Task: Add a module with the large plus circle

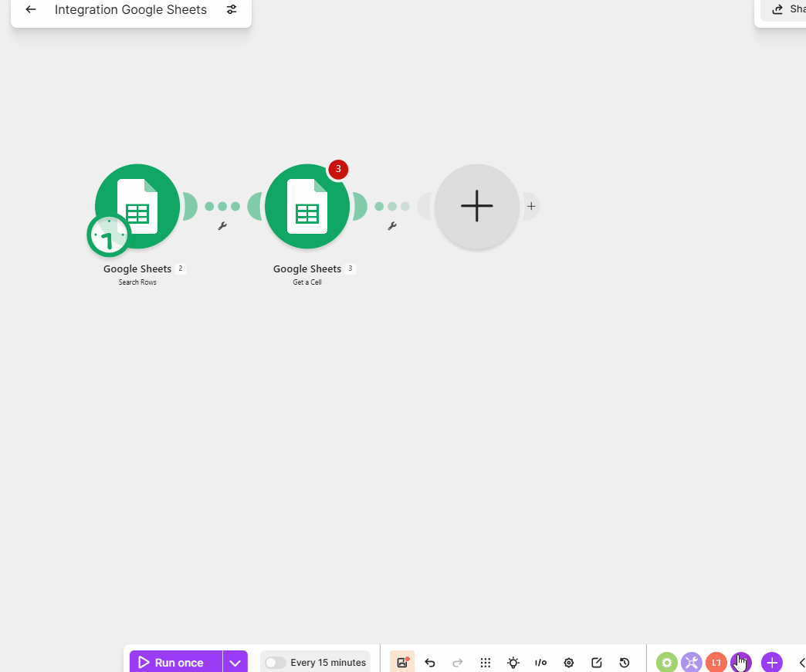Action: click(x=477, y=206)
